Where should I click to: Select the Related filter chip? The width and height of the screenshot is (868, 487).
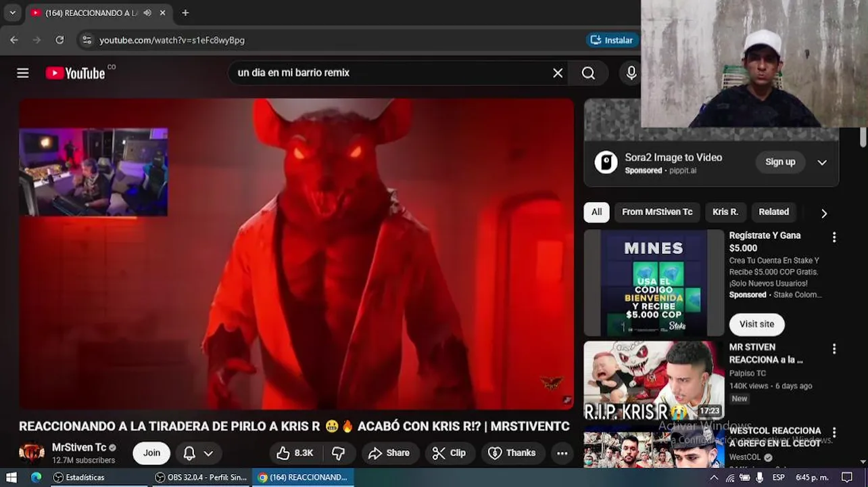click(773, 212)
